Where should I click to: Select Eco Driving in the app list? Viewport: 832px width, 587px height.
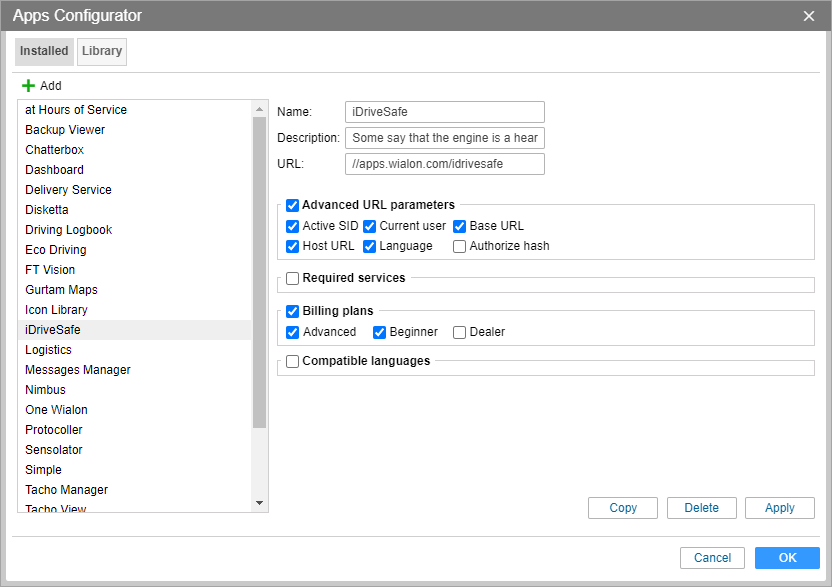pyautogui.click(x=56, y=250)
